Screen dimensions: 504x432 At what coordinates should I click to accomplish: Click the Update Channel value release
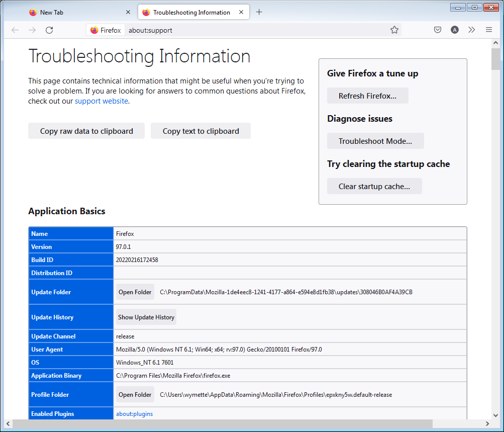125,336
